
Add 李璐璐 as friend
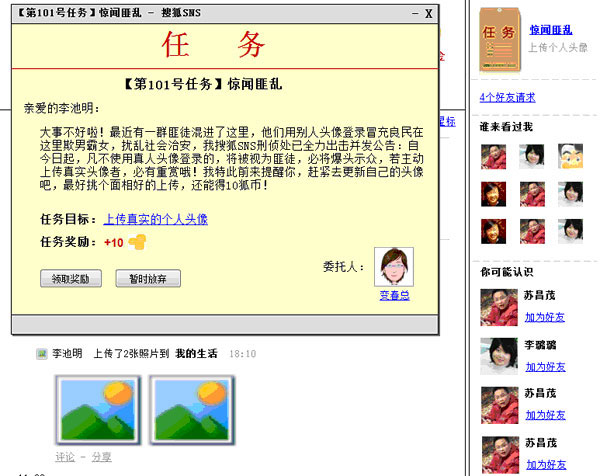(x=545, y=367)
